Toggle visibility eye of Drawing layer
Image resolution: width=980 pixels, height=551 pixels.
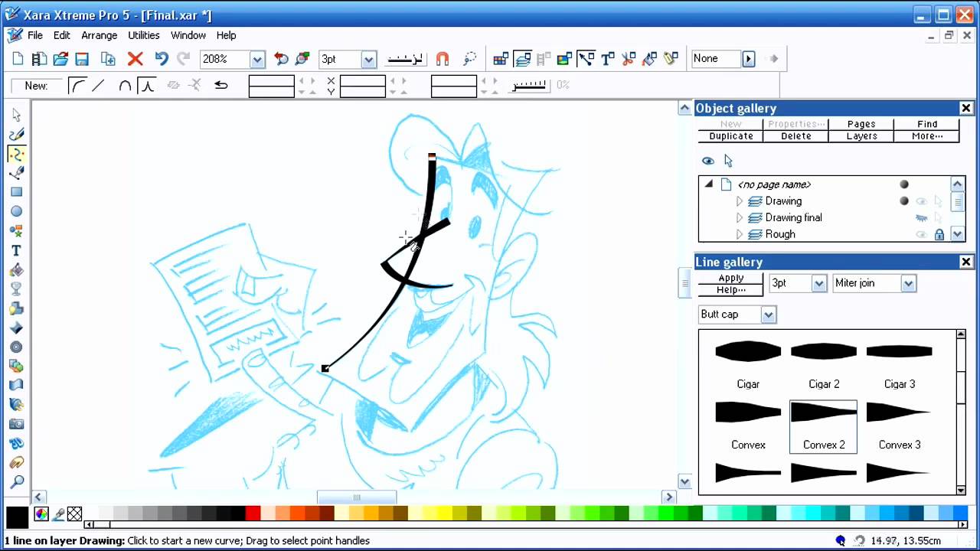pyautogui.click(x=922, y=201)
